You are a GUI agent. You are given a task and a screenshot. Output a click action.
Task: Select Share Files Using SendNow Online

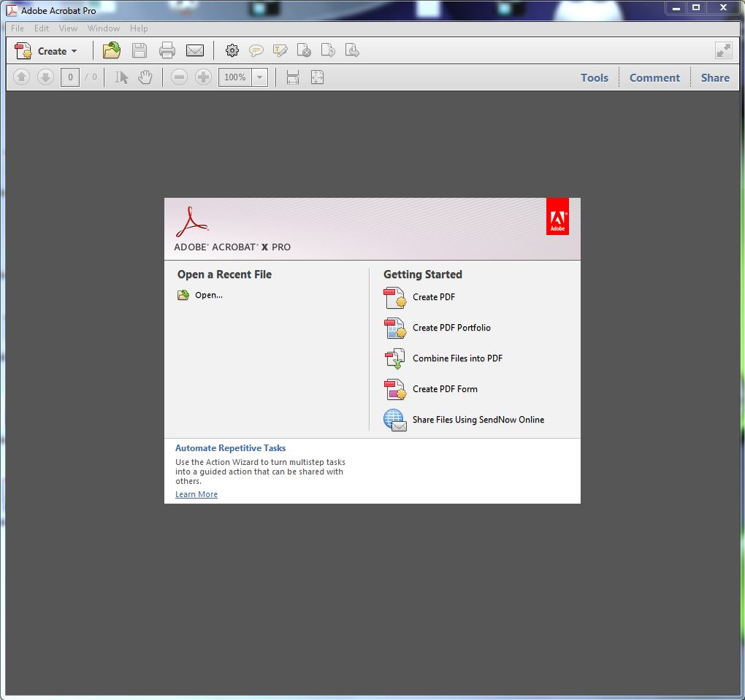point(478,420)
